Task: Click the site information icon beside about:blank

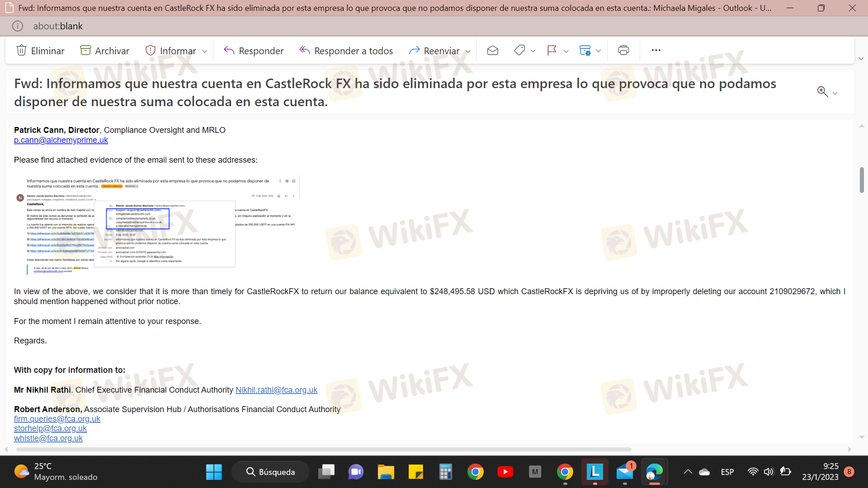Action: (18, 26)
